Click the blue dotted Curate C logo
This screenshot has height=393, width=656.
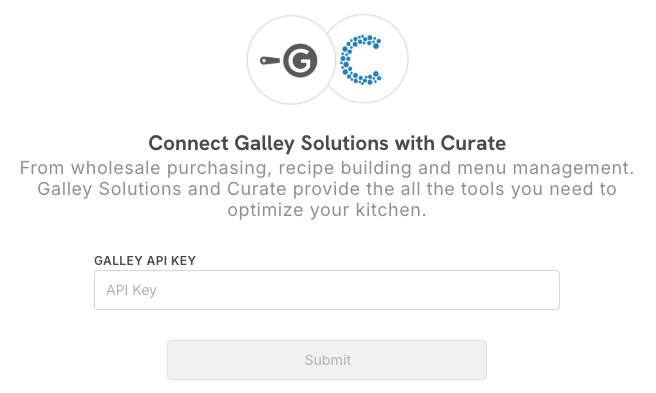coord(361,60)
